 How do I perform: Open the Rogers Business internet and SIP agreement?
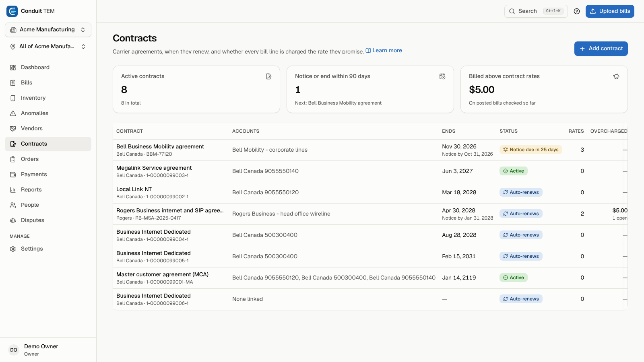click(370, 214)
